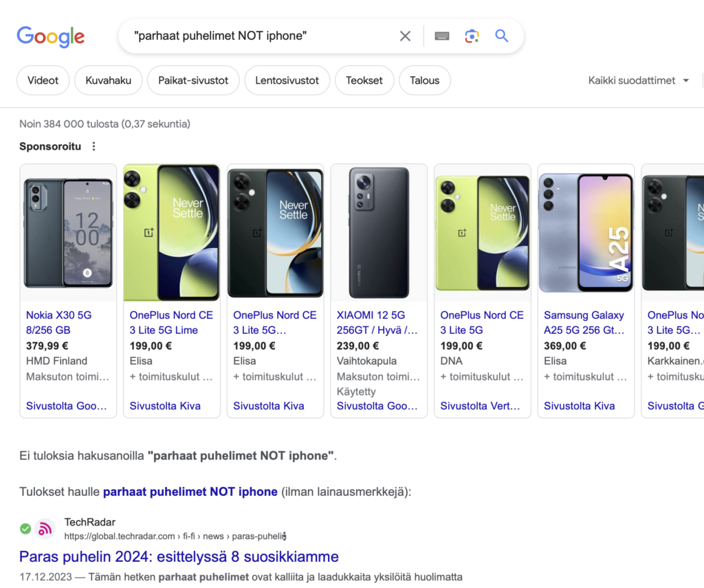
Task: Click the blue magnifier search icon
Action: pos(502,36)
